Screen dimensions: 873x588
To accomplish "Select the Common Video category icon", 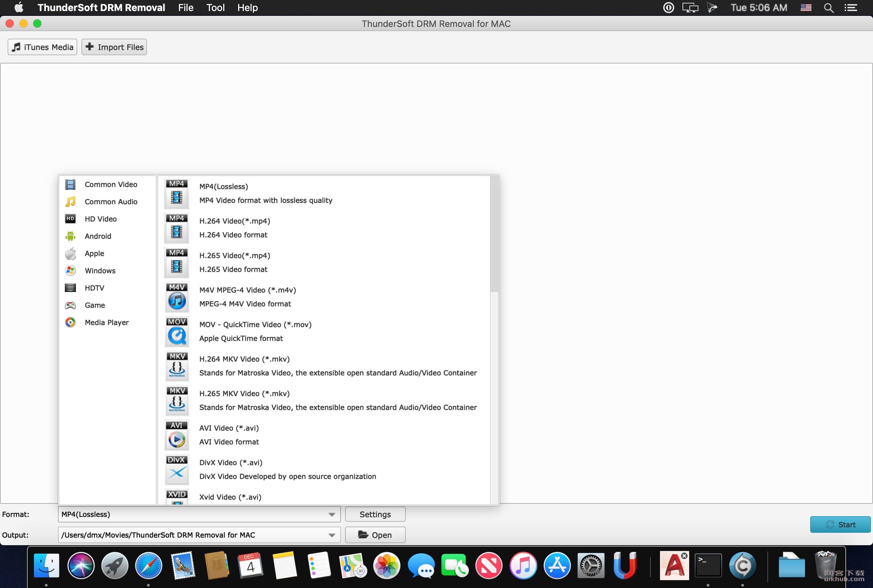I will 70,185.
